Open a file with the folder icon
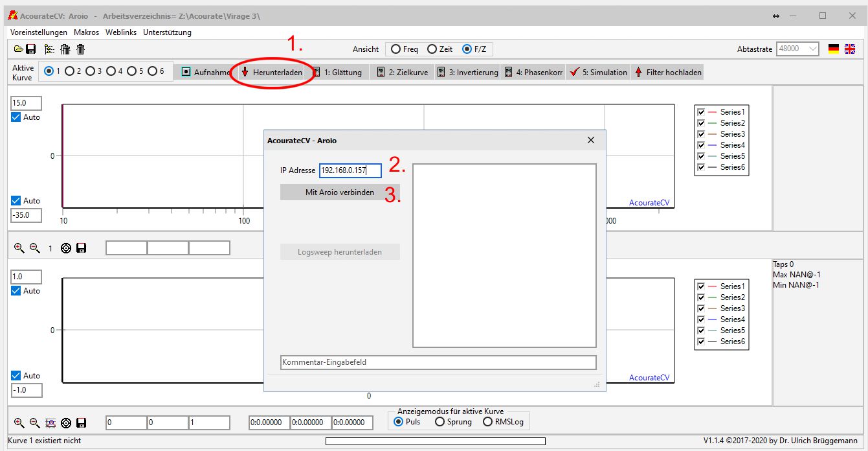 pyautogui.click(x=19, y=49)
